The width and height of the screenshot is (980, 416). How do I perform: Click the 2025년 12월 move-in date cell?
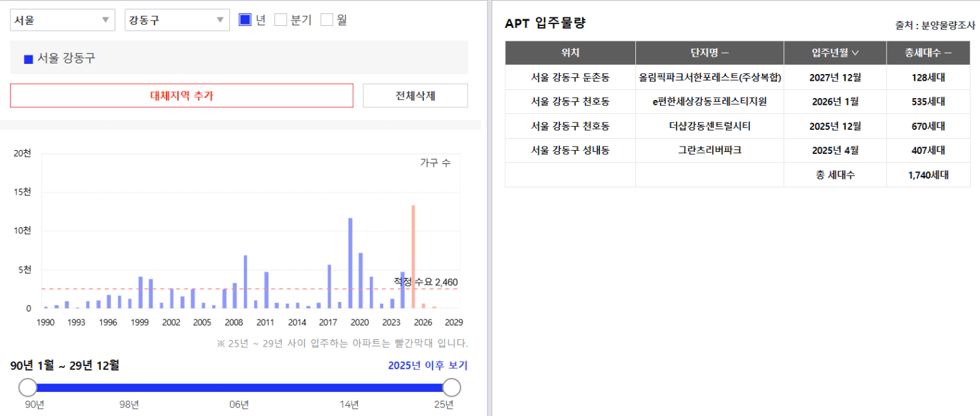tap(835, 126)
